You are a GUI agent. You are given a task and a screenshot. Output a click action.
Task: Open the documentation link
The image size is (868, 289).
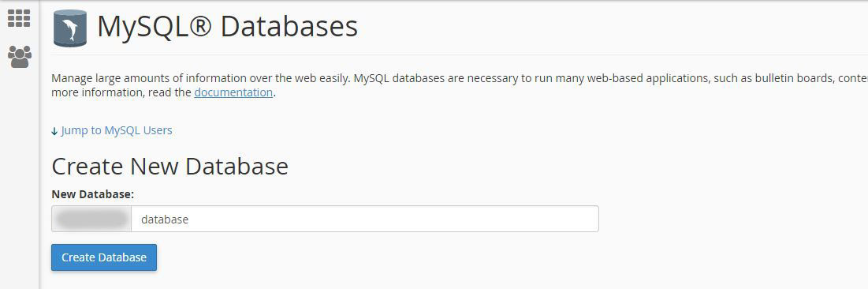tap(233, 92)
